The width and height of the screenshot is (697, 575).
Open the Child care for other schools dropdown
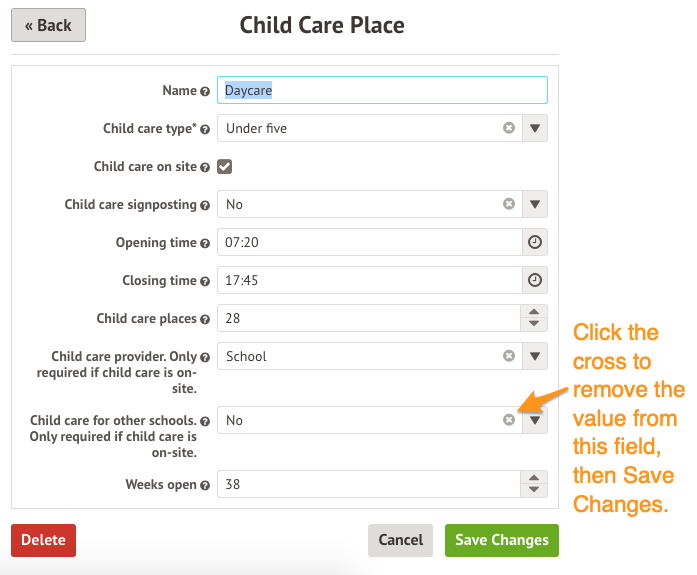tap(535, 420)
